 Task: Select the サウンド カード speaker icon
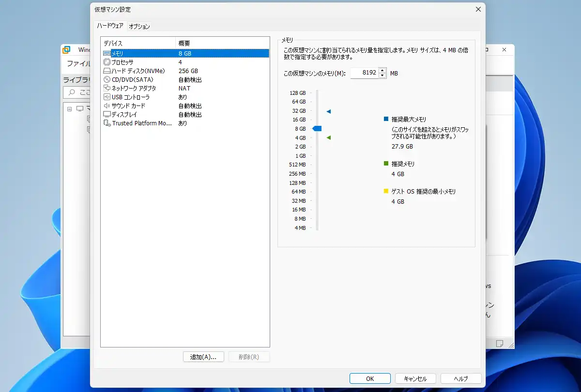point(107,106)
